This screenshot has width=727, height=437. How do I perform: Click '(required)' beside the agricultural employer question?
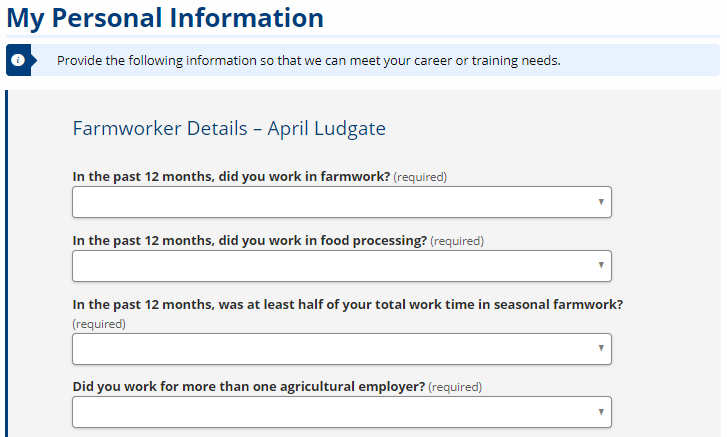point(455,387)
